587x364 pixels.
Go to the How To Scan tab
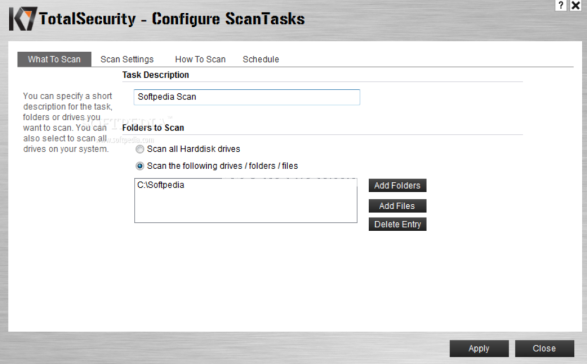[200, 59]
